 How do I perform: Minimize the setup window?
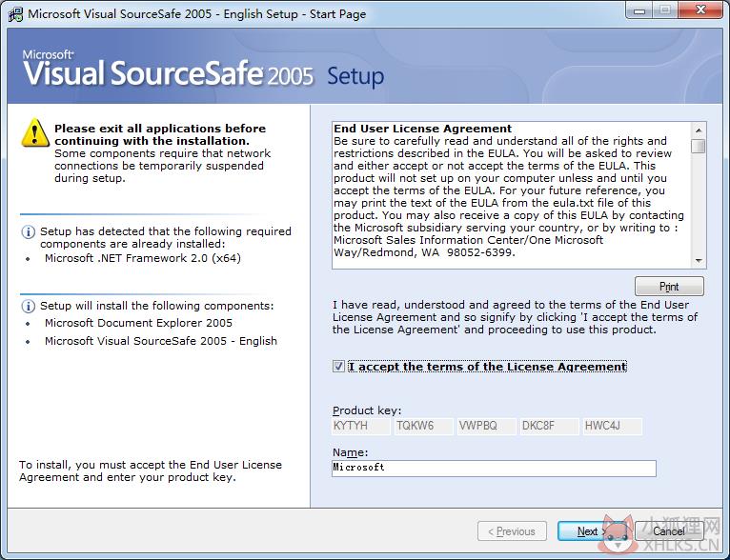639,10
